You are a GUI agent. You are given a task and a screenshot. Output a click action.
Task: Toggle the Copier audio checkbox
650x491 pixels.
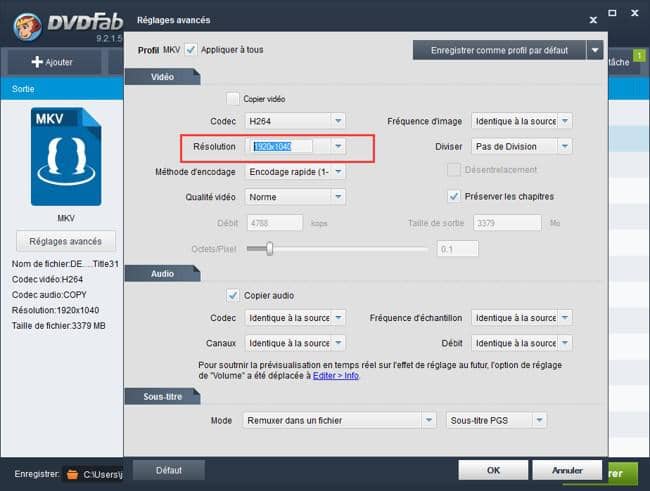(233, 295)
